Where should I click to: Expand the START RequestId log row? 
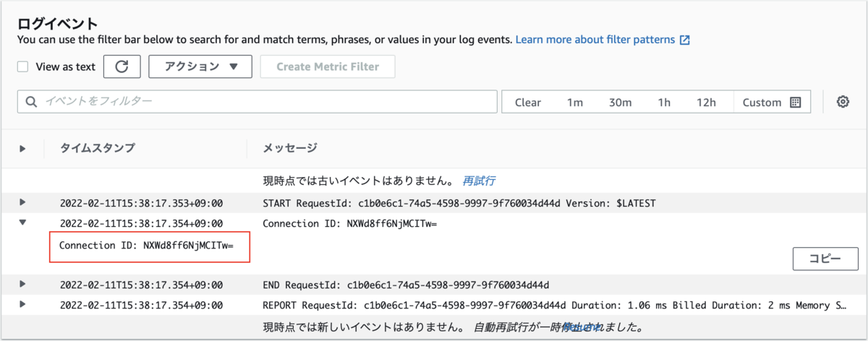click(x=22, y=203)
